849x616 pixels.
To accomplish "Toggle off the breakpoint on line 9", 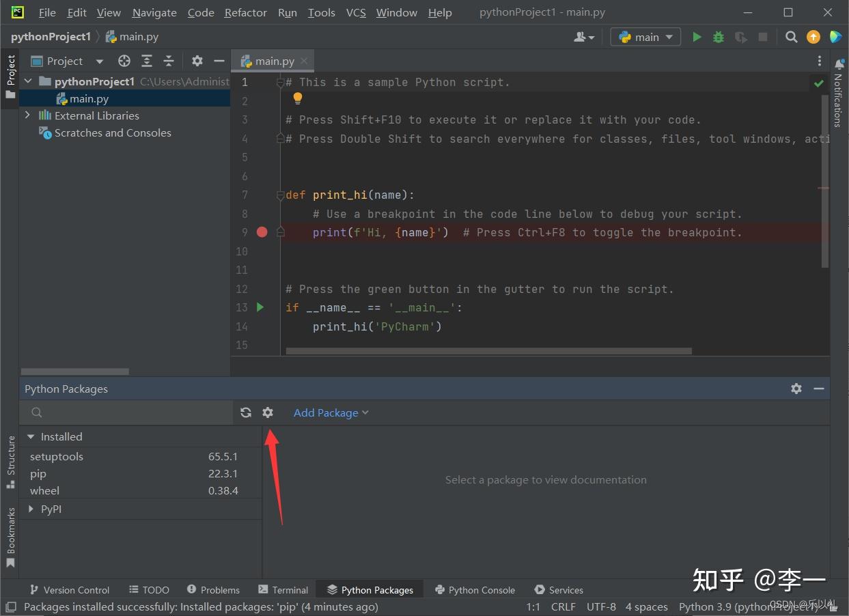I will pos(262,232).
